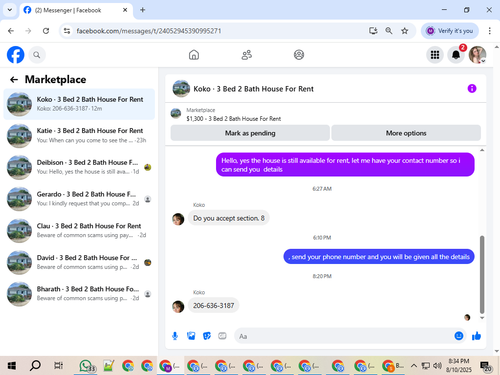
Task: Click Mark as pending button
Action: point(250,133)
